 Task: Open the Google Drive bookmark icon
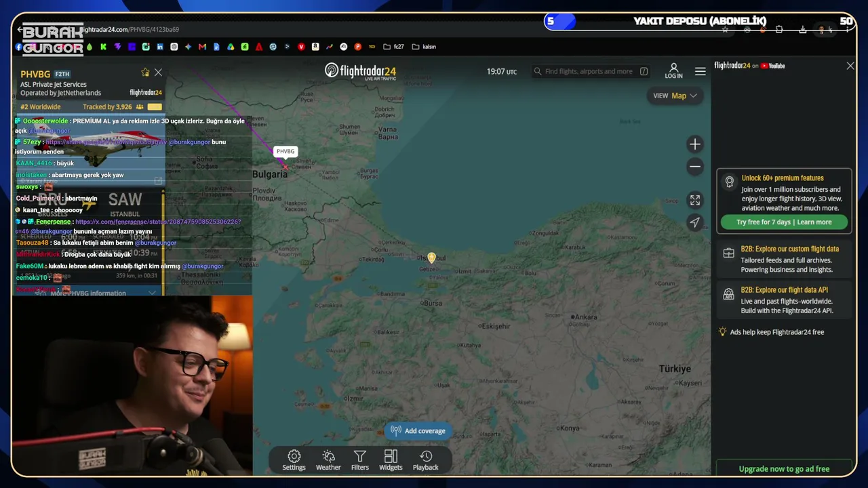tap(231, 47)
